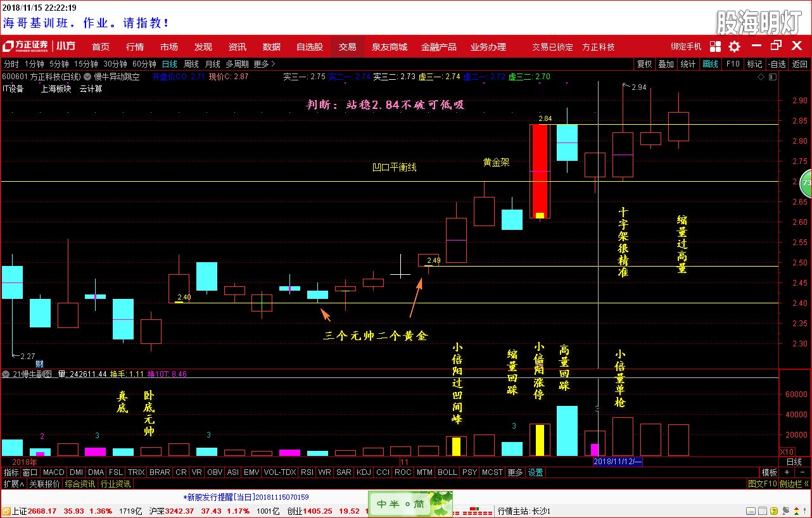
Task: Open the 扩展 expander at bottom left
Action: point(13,484)
